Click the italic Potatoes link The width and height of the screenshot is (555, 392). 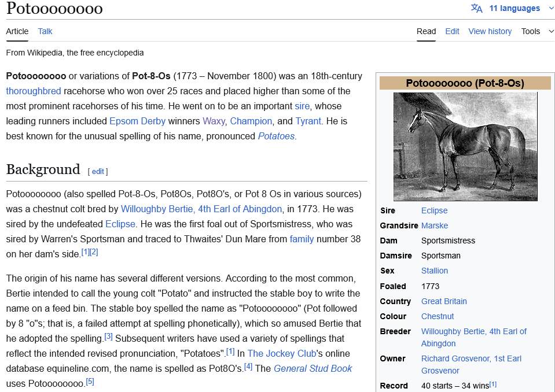(x=276, y=136)
